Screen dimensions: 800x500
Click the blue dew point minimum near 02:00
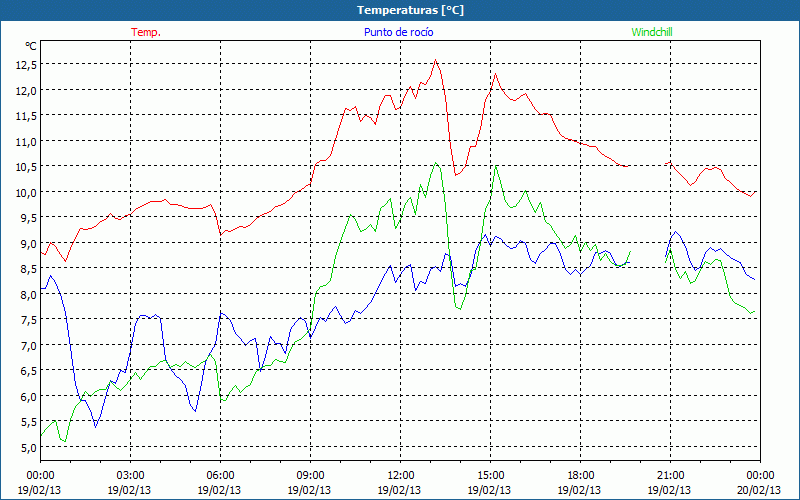click(95, 427)
